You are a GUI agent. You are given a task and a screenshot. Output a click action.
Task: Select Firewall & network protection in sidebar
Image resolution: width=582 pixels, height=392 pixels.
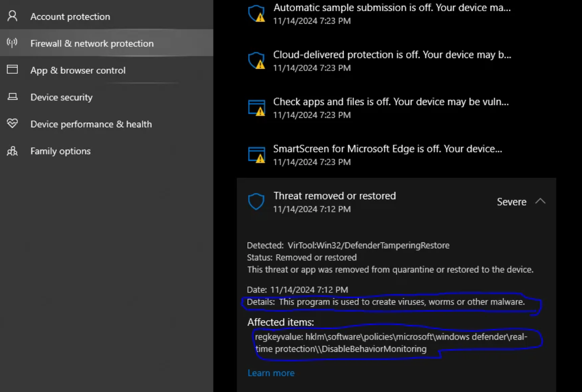[x=92, y=43]
